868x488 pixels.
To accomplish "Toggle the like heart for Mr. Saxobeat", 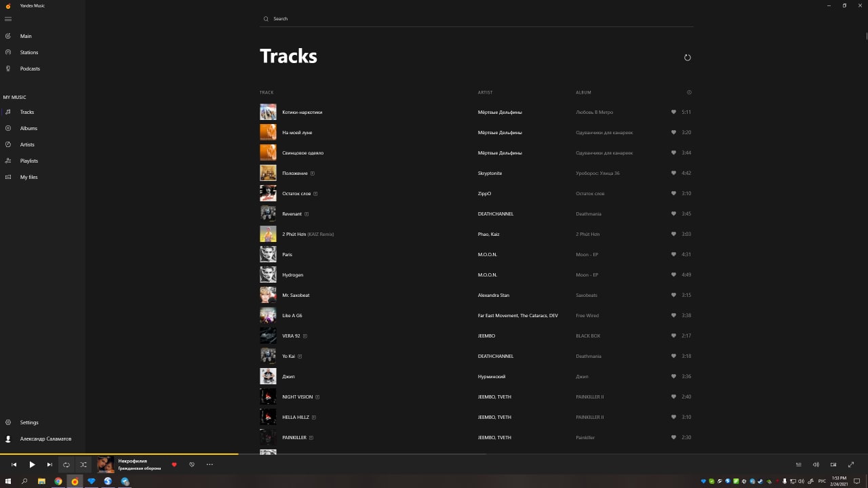I will pos(673,295).
